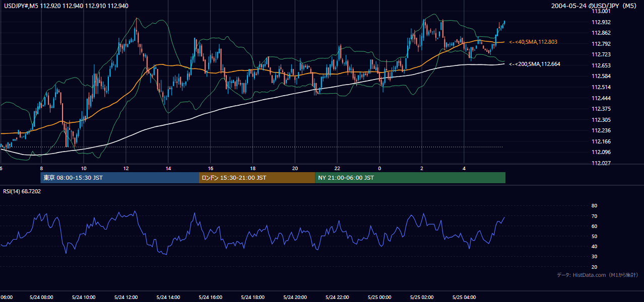Select the 東京 08:00-15:30 JST session bar
The height and width of the screenshot is (302, 644).
tap(120, 178)
